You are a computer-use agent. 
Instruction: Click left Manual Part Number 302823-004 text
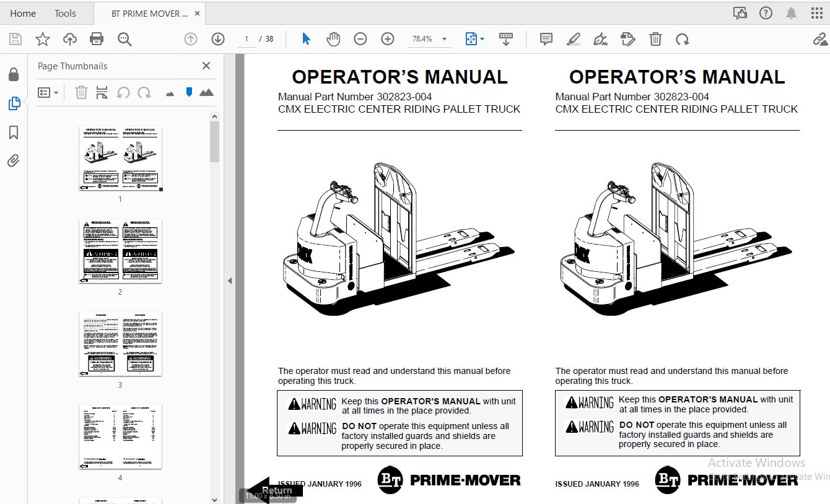pyautogui.click(x=355, y=97)
